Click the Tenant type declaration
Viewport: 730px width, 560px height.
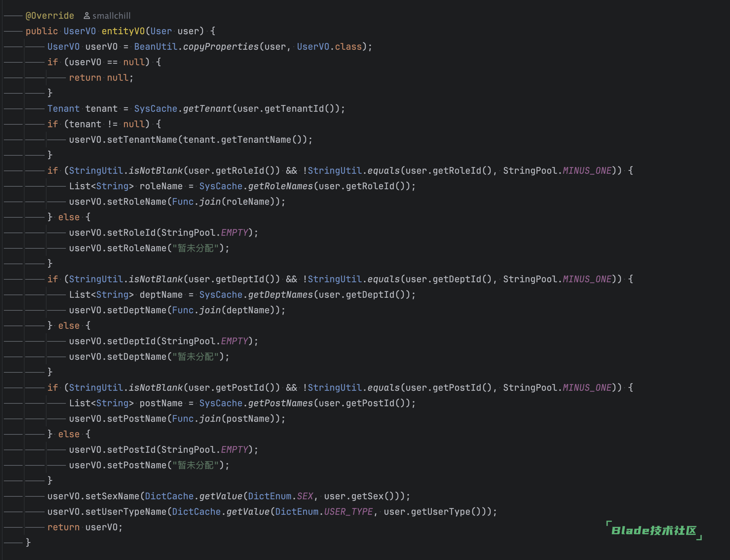[x=63, y=109]
